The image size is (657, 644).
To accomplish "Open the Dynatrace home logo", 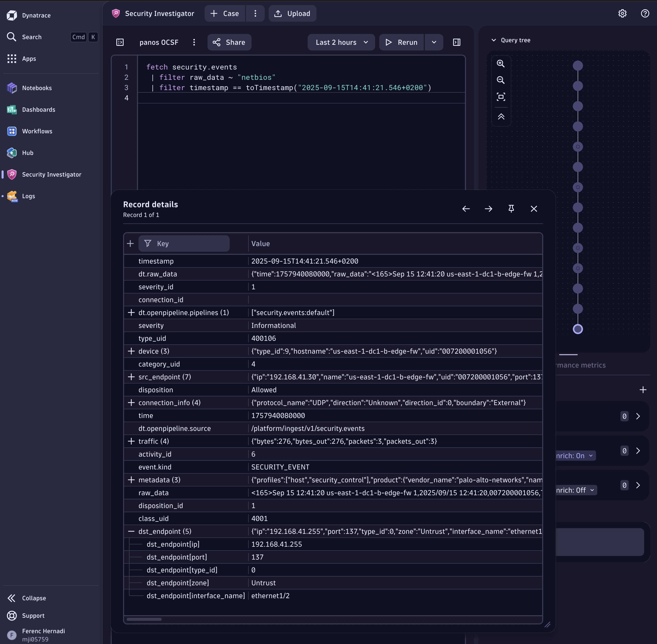I will 12,15.
